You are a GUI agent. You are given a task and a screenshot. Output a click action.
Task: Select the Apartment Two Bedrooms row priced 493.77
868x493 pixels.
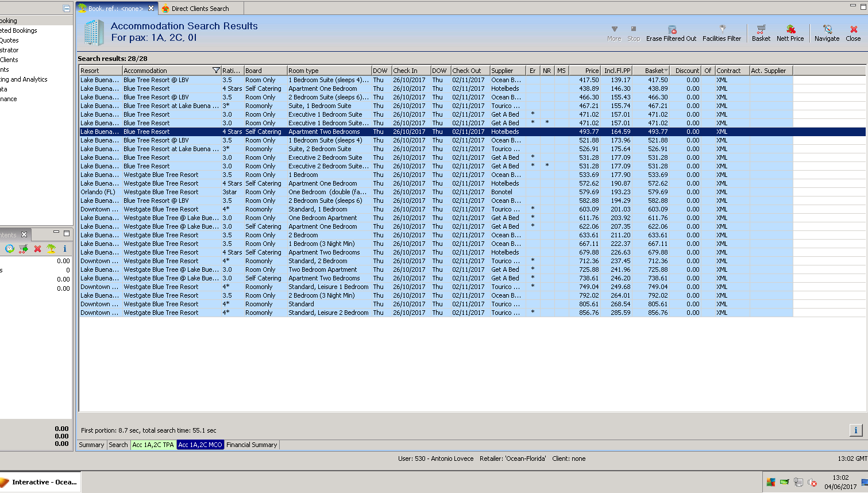[472, 132]
